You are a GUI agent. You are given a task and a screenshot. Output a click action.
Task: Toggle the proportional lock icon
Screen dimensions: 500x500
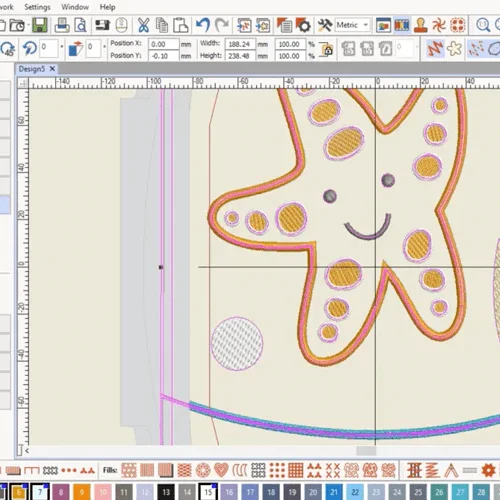click(326, 49)
